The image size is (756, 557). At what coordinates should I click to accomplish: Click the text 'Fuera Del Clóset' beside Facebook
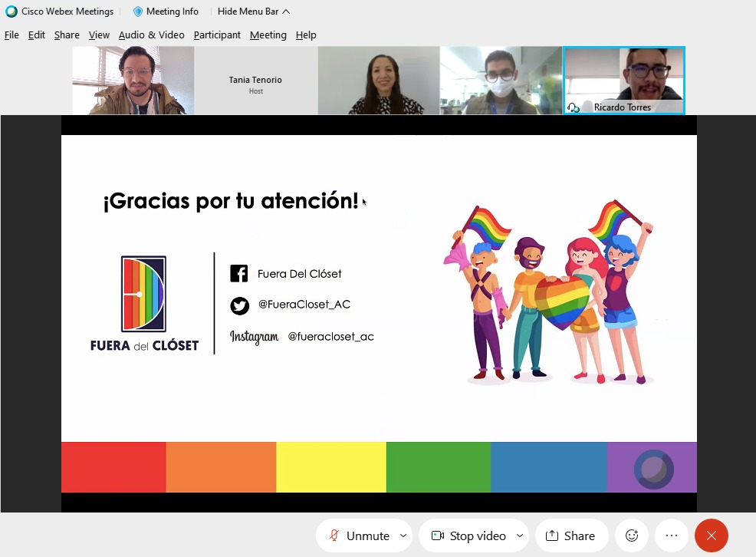(300, 274)
